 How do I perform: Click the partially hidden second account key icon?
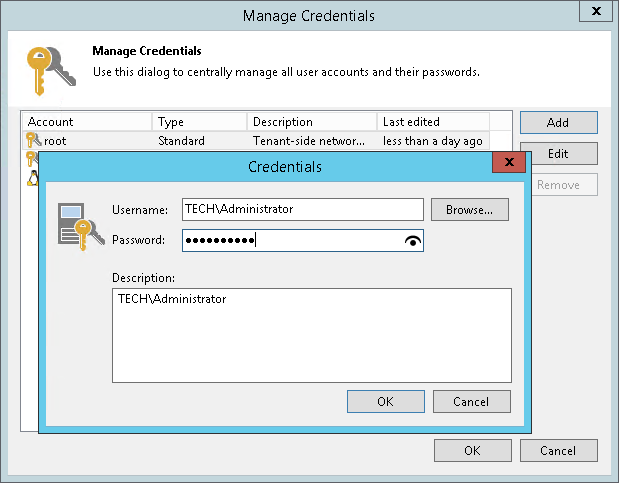(30, 156)
